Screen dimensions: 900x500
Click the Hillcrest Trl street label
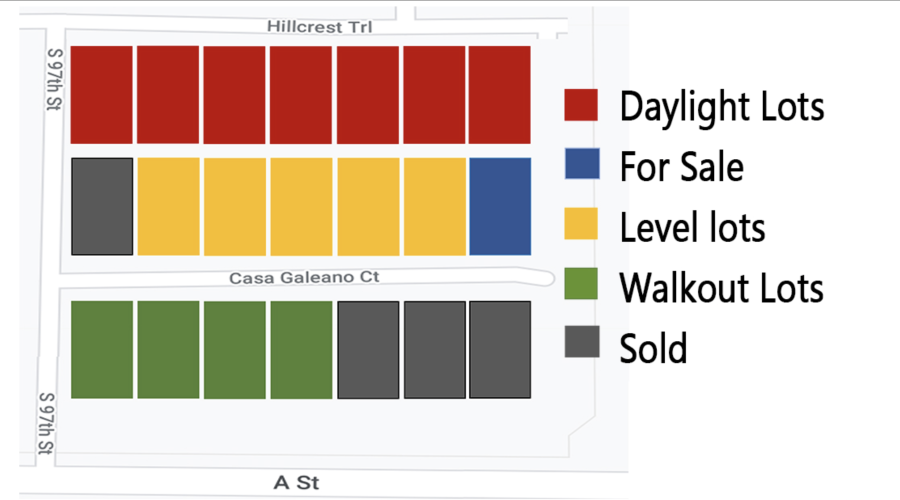319,27
